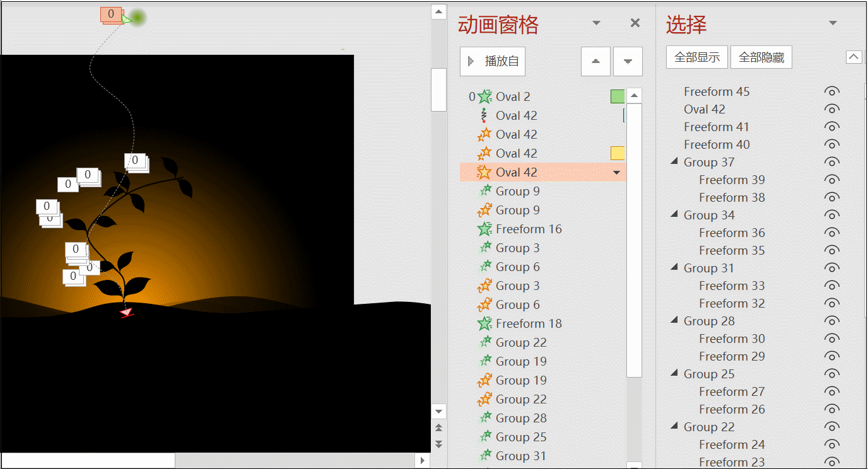This screenshot has height=469, width=868.
Task: Click the motion path icon beside Oval 42
Action: [x=484, y=115]
